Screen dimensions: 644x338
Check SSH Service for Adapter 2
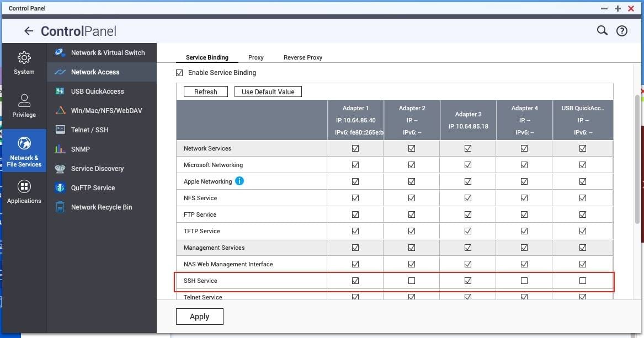(x=412, y=281)
